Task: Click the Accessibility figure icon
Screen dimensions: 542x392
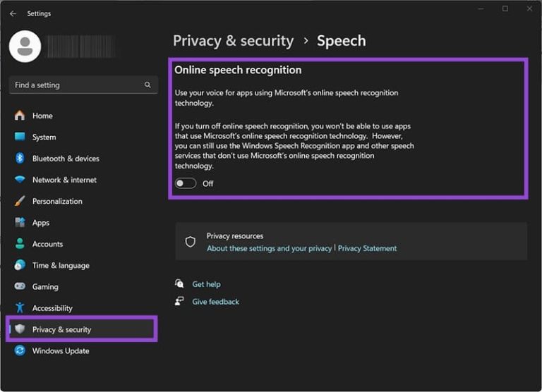Action: [20, 308]
